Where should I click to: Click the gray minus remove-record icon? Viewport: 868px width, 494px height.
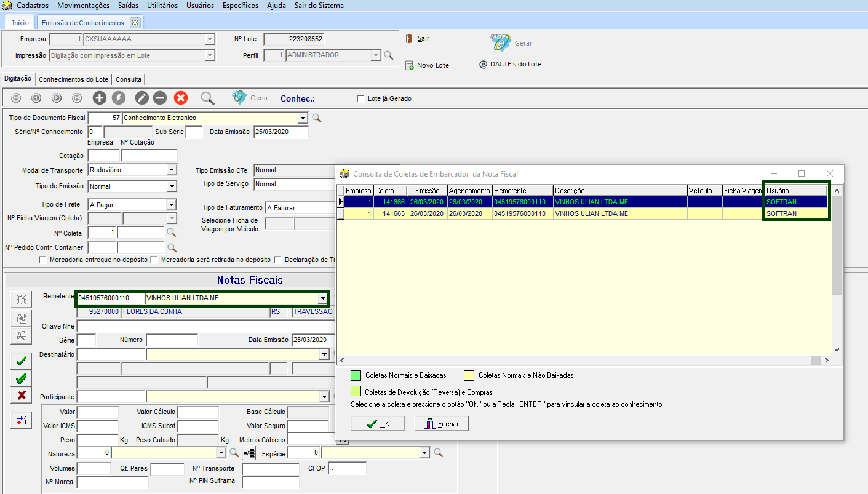point(160,98)
